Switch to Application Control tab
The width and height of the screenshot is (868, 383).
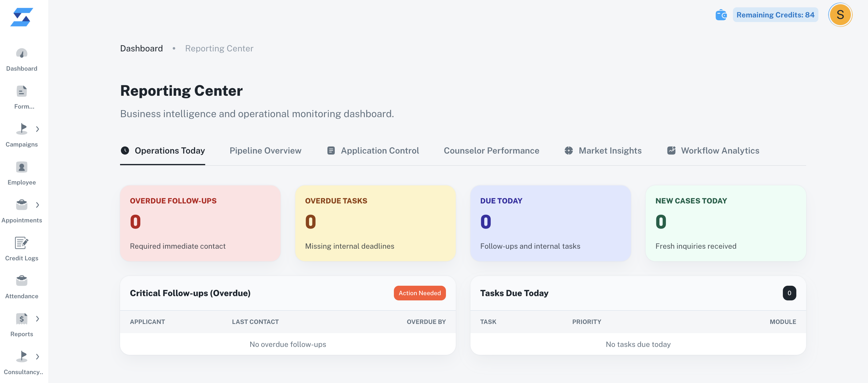point(373,151)
